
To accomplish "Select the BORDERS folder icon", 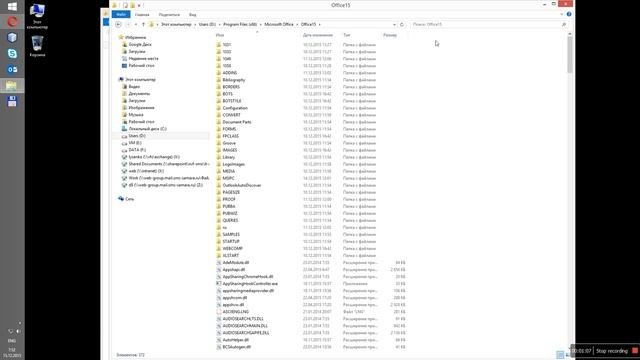I will (x=218, y=87).
